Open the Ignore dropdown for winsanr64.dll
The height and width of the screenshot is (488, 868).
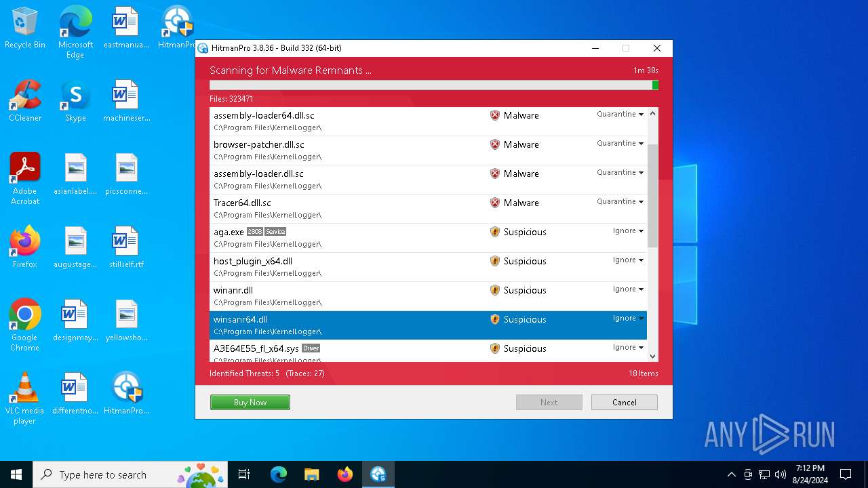(628, 319)
